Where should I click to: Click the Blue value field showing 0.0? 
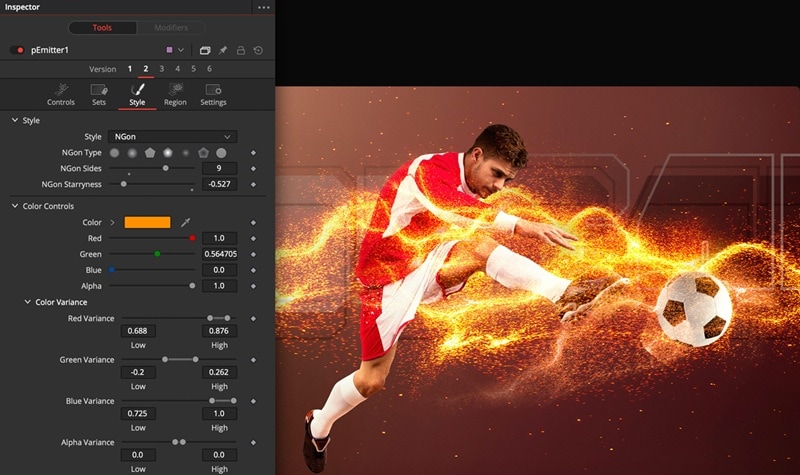(x=219, y=269)
